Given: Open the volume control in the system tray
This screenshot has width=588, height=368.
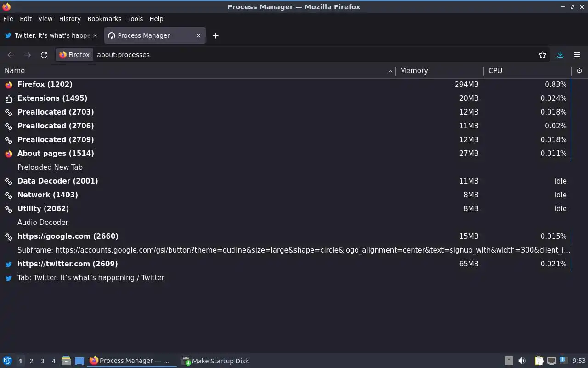Looking at the screenshot, I should pos(522,361).
